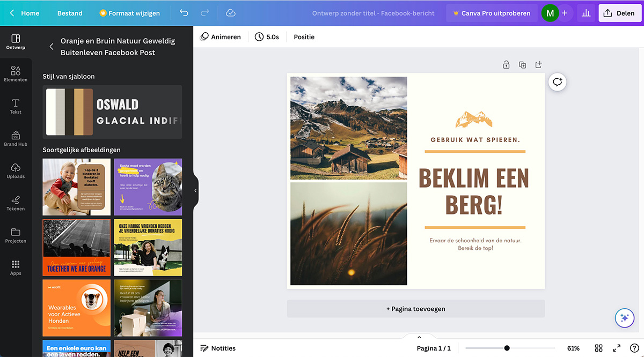Check the cloud save status icon
The image size is (644, 357).
[231, 13]
